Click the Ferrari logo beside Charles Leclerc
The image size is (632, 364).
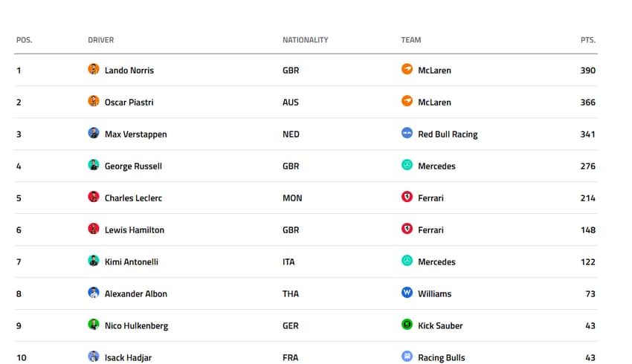click(x=407, y=198)
